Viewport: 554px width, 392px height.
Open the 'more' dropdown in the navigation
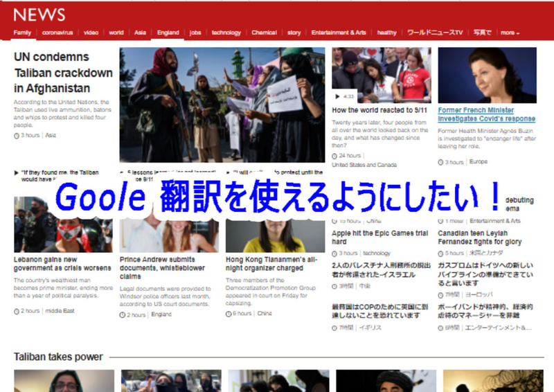pyautogui.click(x=510, y=33)
